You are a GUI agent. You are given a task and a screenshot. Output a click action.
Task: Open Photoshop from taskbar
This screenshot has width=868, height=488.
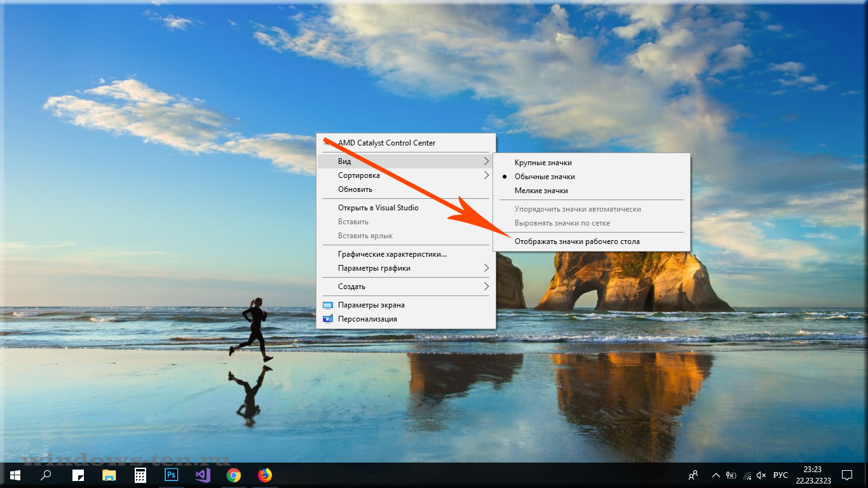point(171,475)
